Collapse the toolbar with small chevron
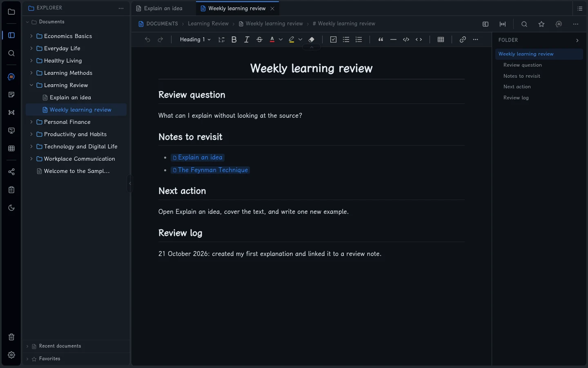Screen dimensions: 588x368 [312, 47]
